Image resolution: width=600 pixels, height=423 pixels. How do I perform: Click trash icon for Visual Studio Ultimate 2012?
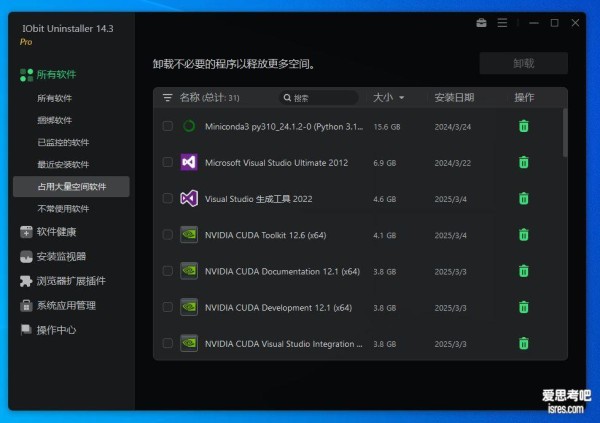pyautogui.click(x=523, y=162)
